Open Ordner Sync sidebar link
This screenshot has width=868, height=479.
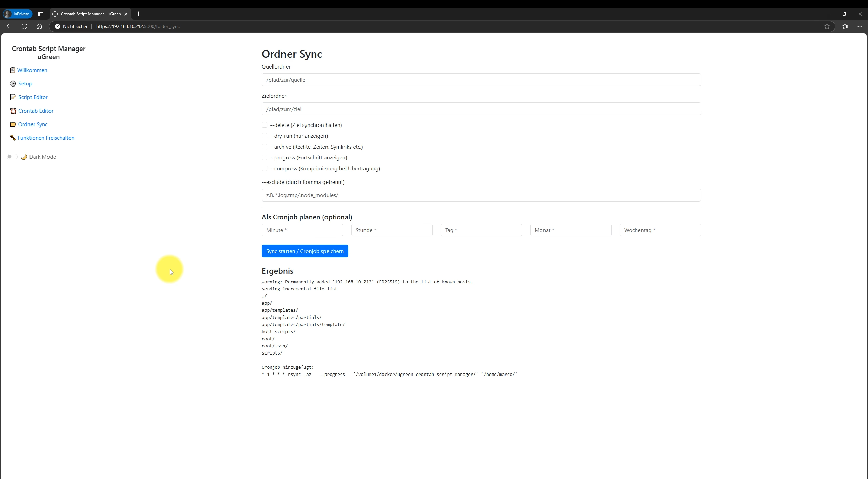[33, 124]
